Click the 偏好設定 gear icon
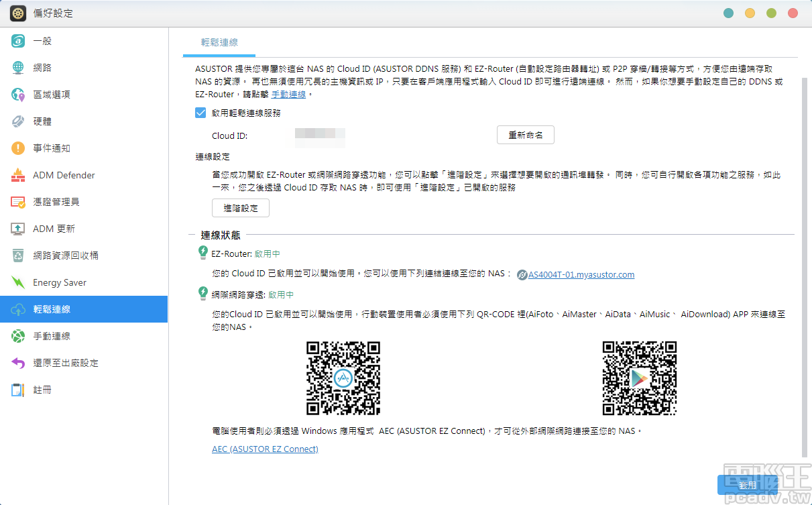812x505 pixels. tap(18, 12)
